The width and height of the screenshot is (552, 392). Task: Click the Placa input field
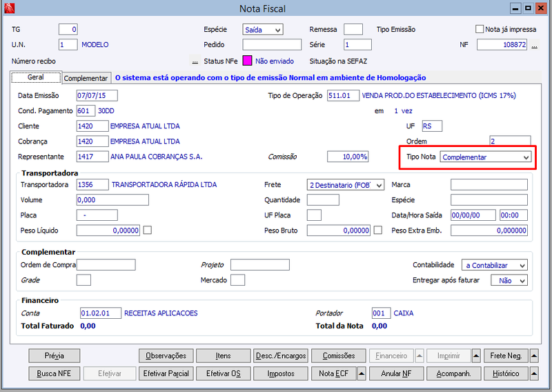pos(97,215)
